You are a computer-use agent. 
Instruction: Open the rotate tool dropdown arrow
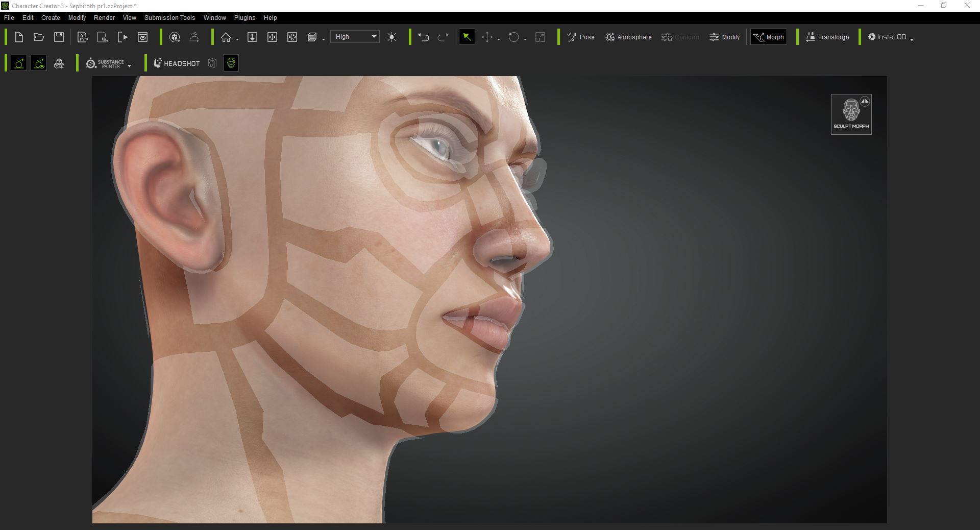pyautogui.click(x=525, y=39)
